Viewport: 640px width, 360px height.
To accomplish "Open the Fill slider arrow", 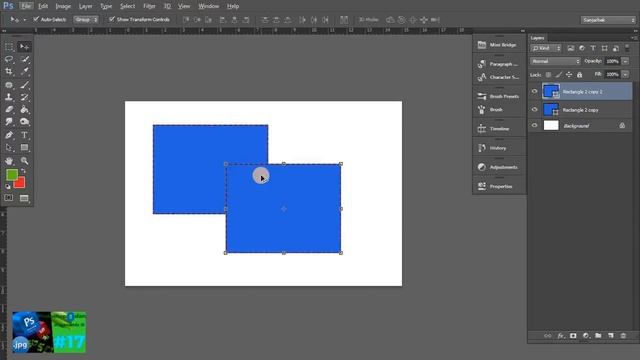I will (625, 74).
